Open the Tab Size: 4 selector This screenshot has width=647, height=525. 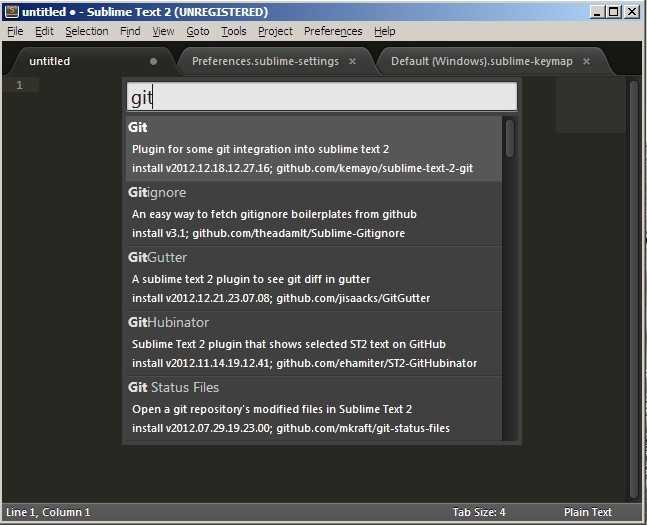[479, 512]
